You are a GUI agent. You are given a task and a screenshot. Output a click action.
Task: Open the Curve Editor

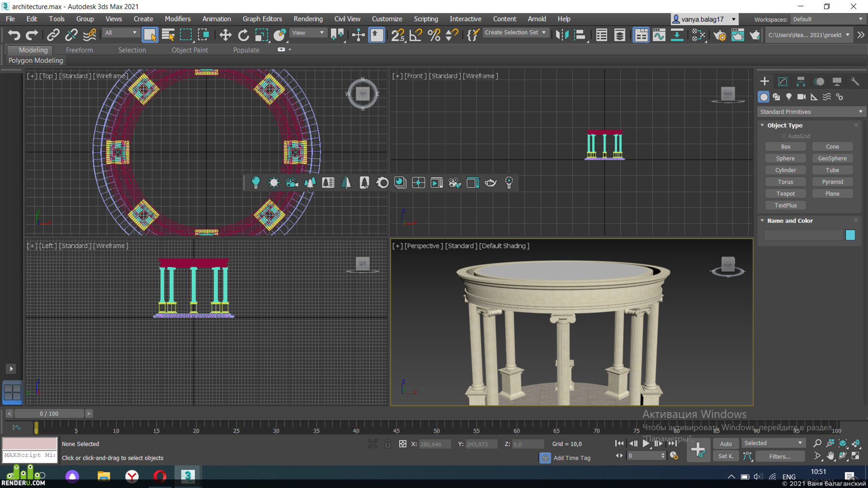pyautogui.click(x=659, y=35)
